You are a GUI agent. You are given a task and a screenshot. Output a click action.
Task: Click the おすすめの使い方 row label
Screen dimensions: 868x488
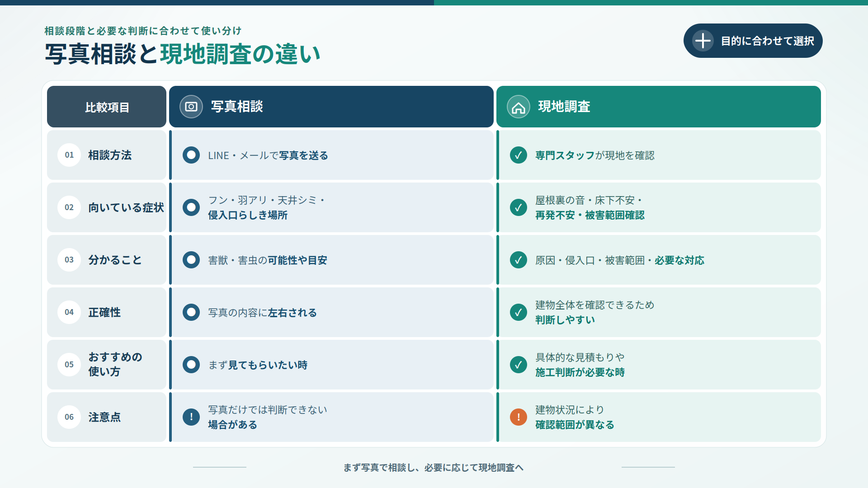tap(115, 364)
